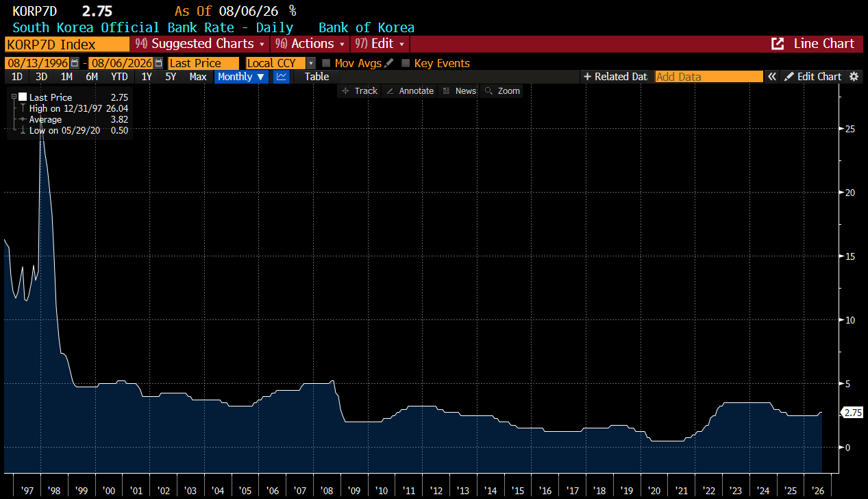Open the Suggested Charts dropdown

(x=200, y=44)
